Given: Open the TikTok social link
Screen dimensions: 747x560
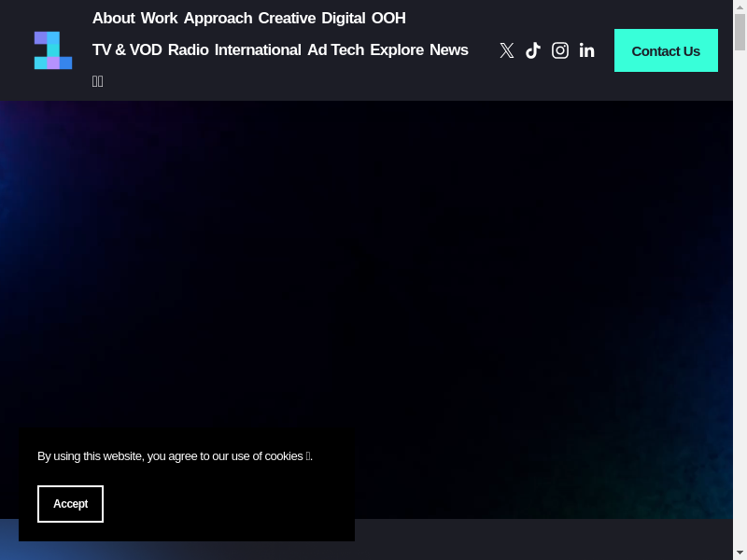Looking at the screenshot, I should pyautogui.click(x=533, y=50).
